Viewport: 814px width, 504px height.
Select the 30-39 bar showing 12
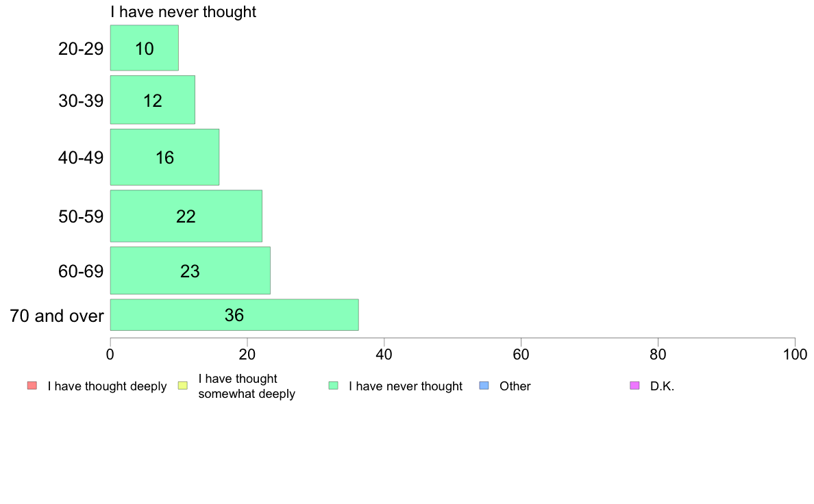click(153, 100)
